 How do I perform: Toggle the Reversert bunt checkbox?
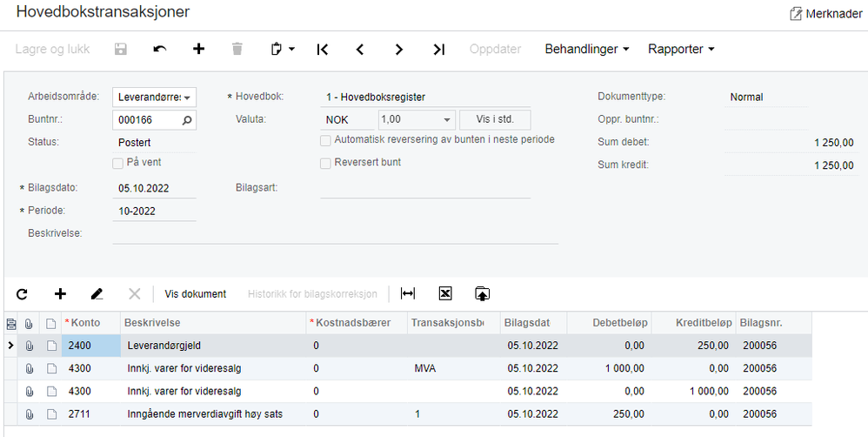(x=325, y=164)
